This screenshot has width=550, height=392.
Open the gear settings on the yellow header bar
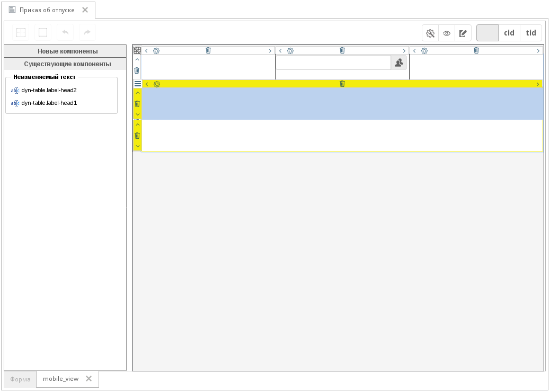click(157, 84)
